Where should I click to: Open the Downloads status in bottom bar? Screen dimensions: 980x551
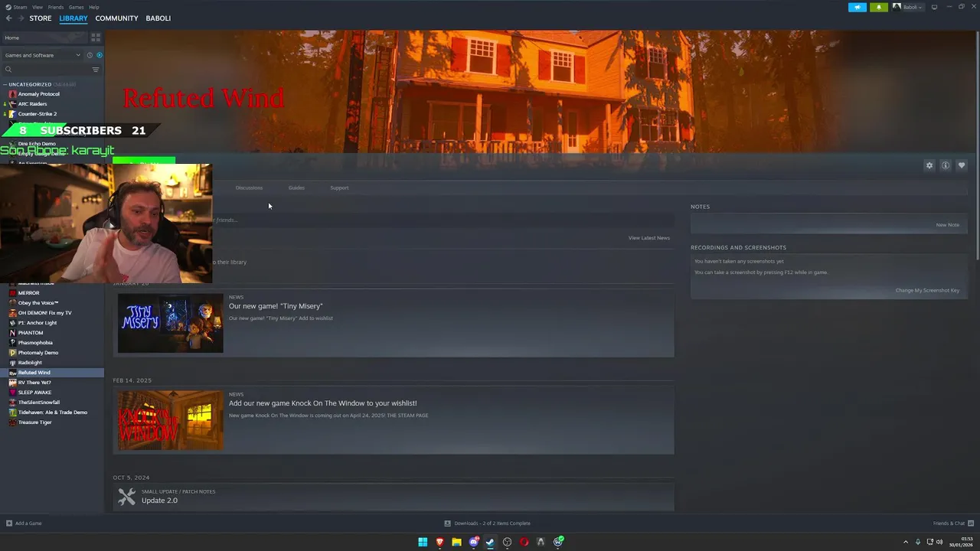point(488,523)
